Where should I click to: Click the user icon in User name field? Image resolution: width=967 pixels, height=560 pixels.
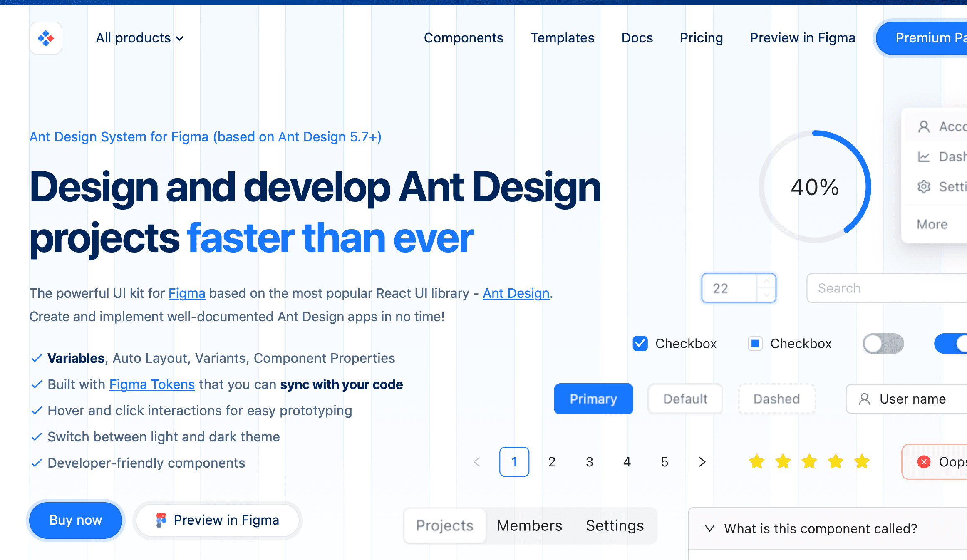coord(864,399)
